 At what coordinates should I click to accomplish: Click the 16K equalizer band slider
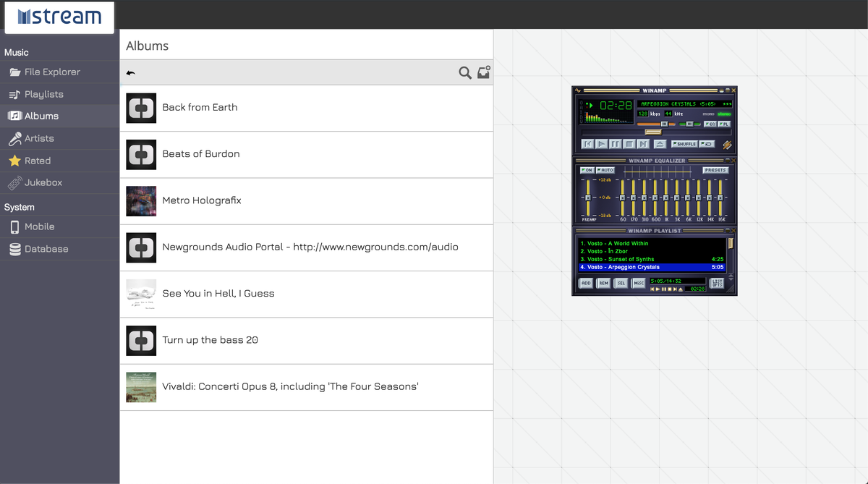tap(720, 198)
